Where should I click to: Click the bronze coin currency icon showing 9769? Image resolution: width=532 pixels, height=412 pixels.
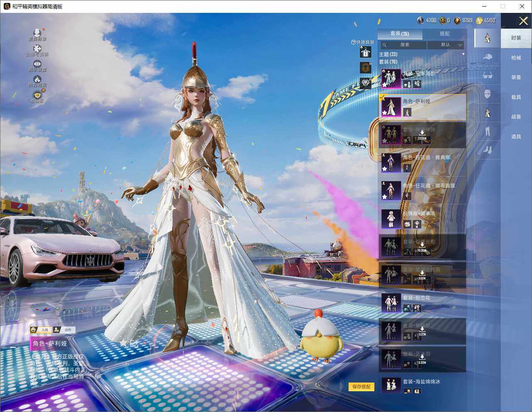point(457,20)
